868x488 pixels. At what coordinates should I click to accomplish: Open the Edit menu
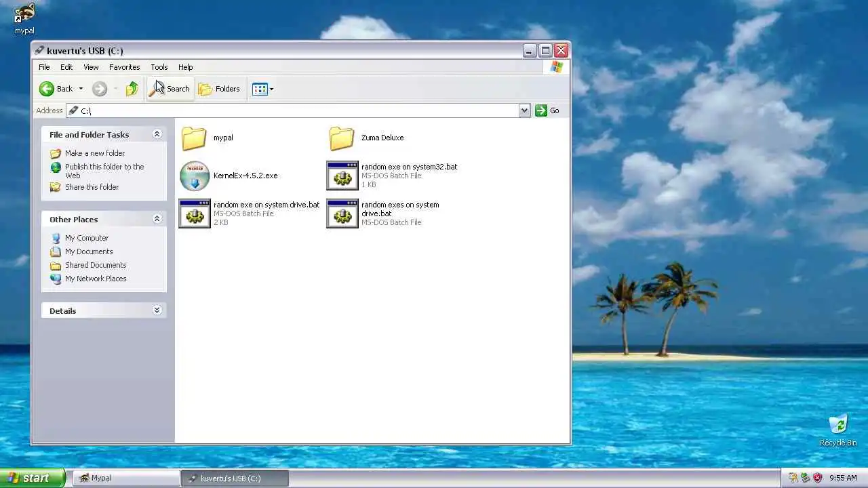66,67
